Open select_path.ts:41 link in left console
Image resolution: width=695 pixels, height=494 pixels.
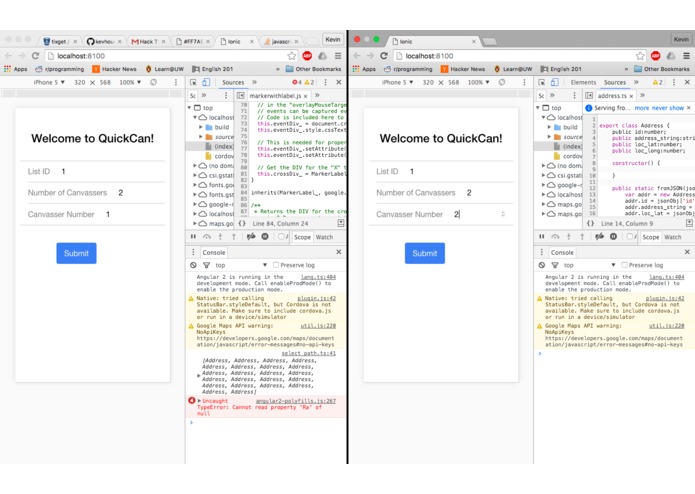tap(308, 353)
